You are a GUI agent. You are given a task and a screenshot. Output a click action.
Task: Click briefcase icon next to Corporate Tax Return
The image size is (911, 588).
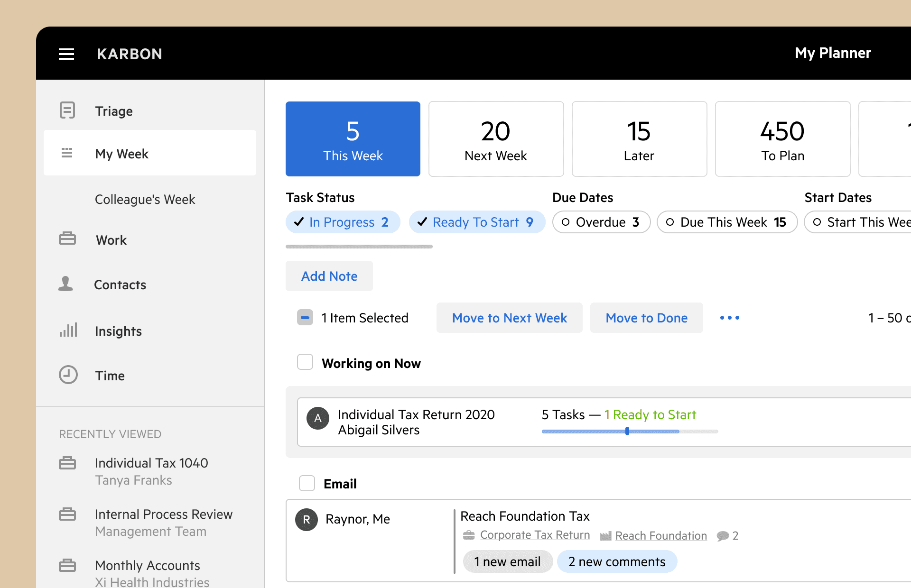click(x=469, y=535)
